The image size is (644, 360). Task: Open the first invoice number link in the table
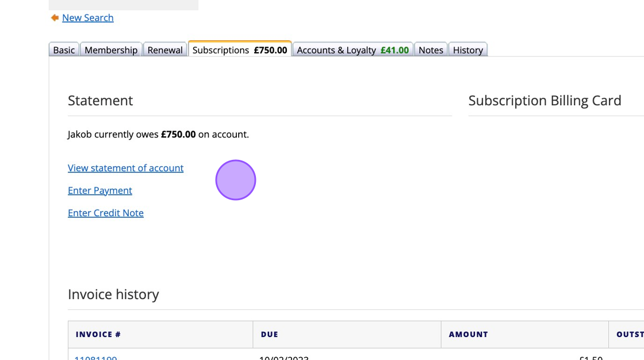tap(96, 357)
